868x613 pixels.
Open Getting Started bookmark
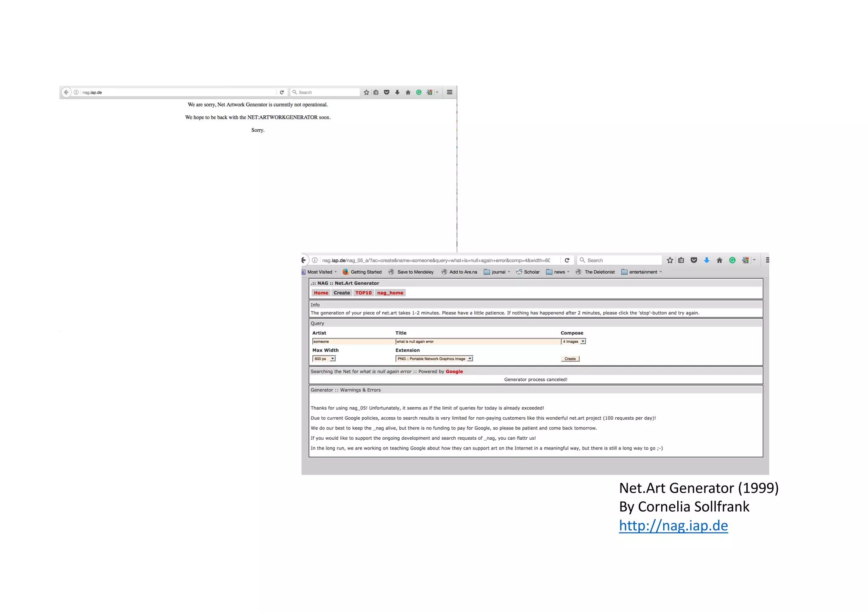coord(362,272)
